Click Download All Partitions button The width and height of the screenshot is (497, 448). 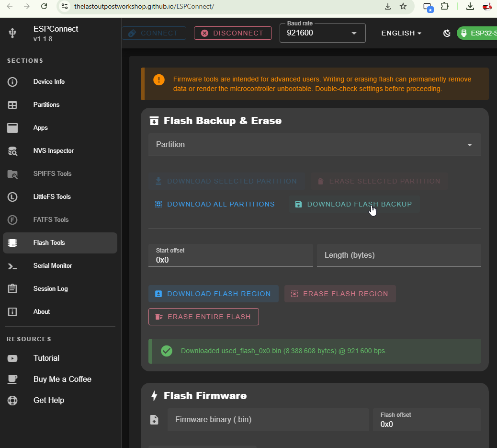(x=215, y=205)
